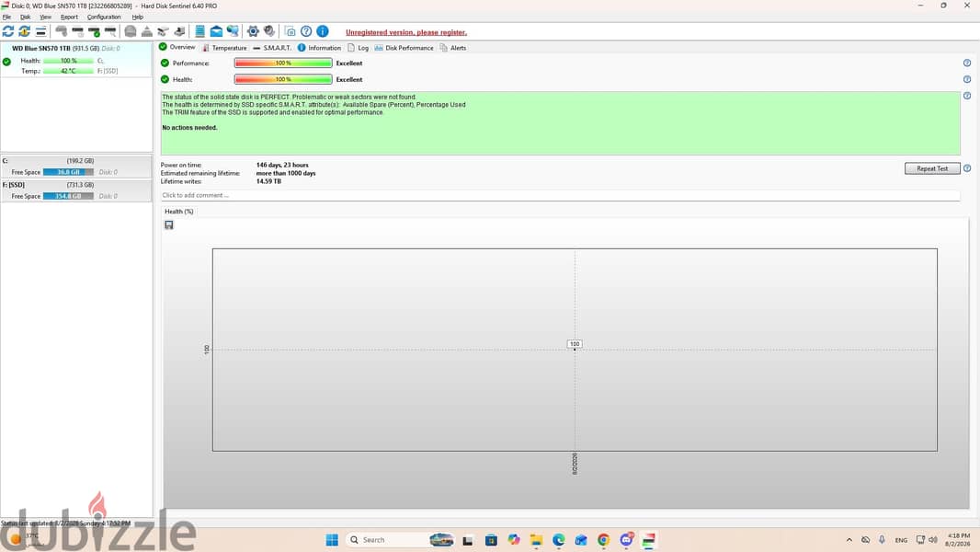Save the Health chart with floppy icon

coord(169,225)
